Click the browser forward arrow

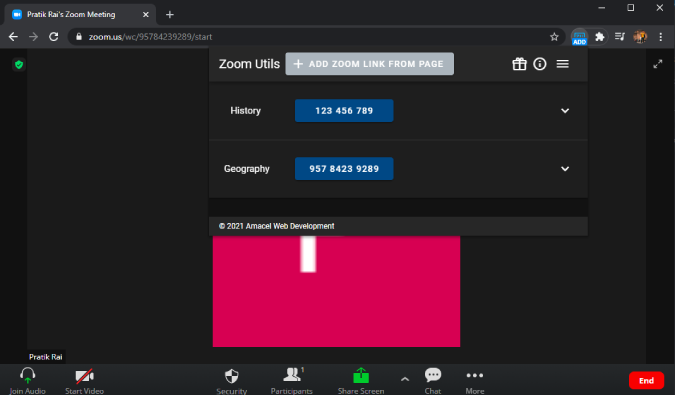tap(33, 37)
